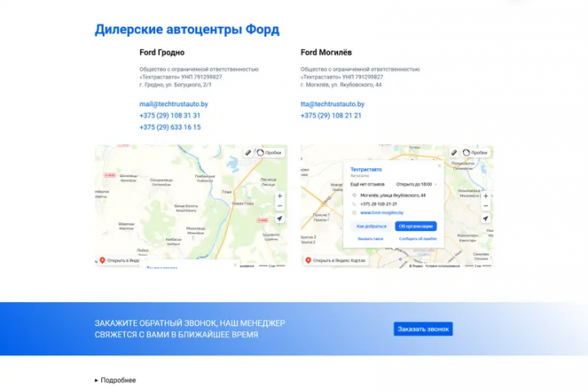Zoom in on the Mogilev map
The image size is (588, 392).
click(486, 196)
